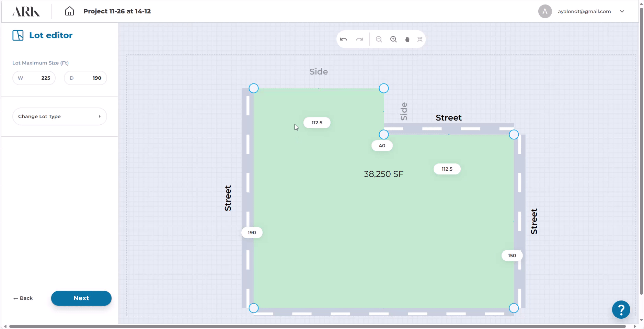Viewport: 644px width, 329px height.
Task: Zoom in using the plus magnifier
Action: point(393,39)
